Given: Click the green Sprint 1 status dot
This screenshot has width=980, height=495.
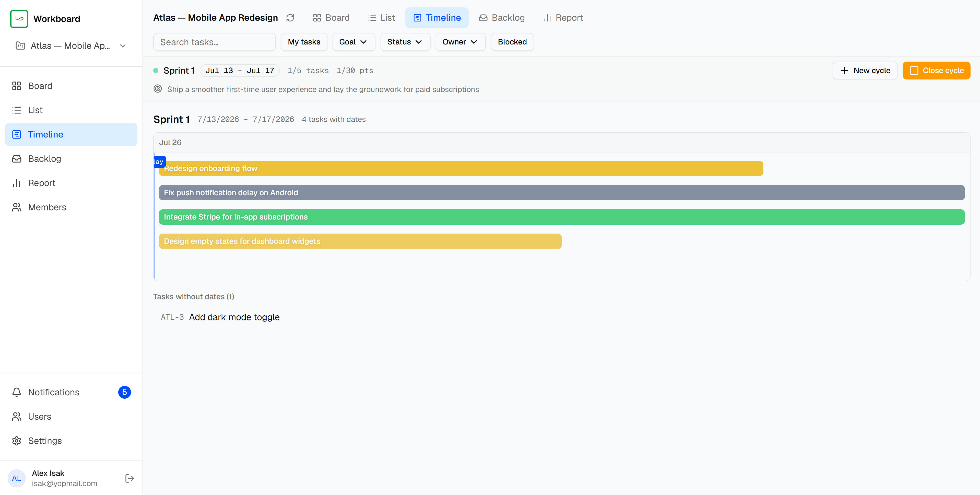Looking at the screenshot, I should coord(156,71).
